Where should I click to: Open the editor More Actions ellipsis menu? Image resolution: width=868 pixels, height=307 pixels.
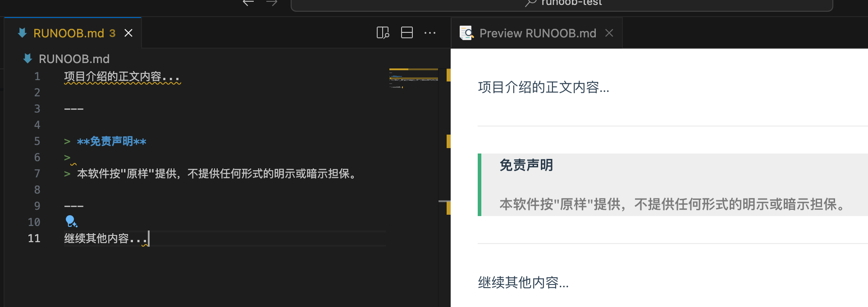tap(430, 33)
